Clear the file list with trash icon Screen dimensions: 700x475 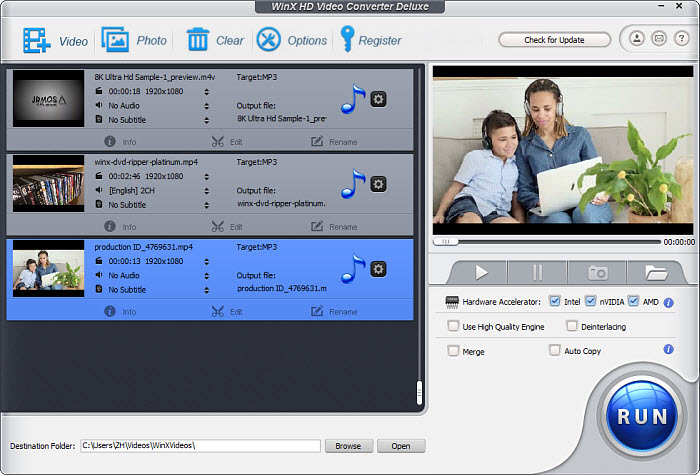(197, 39)
